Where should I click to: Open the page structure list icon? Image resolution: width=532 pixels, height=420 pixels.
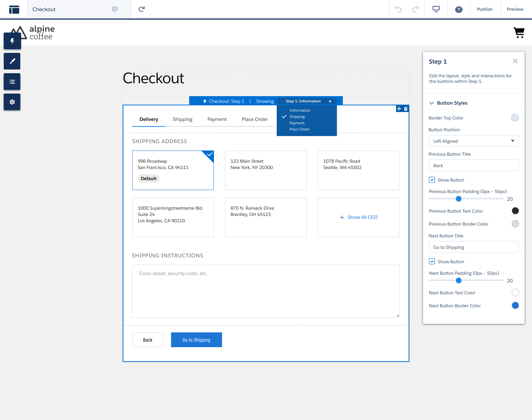click(12, 81)
